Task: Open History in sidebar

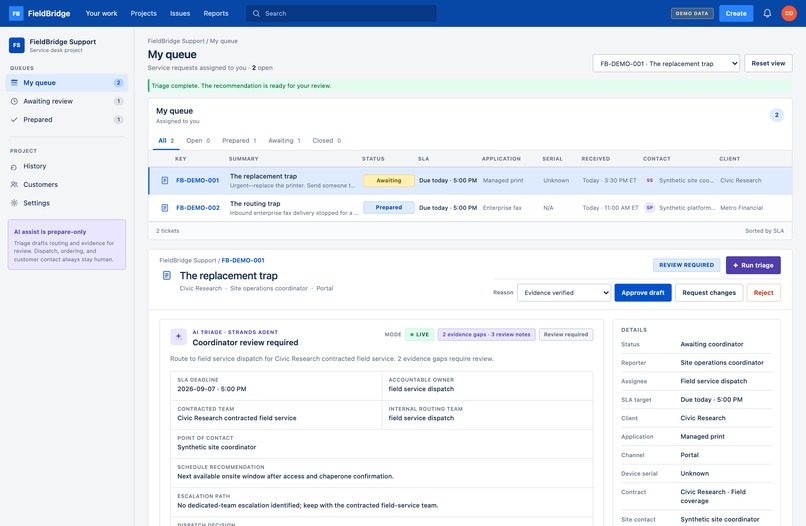Action: [x=67, y=167]
